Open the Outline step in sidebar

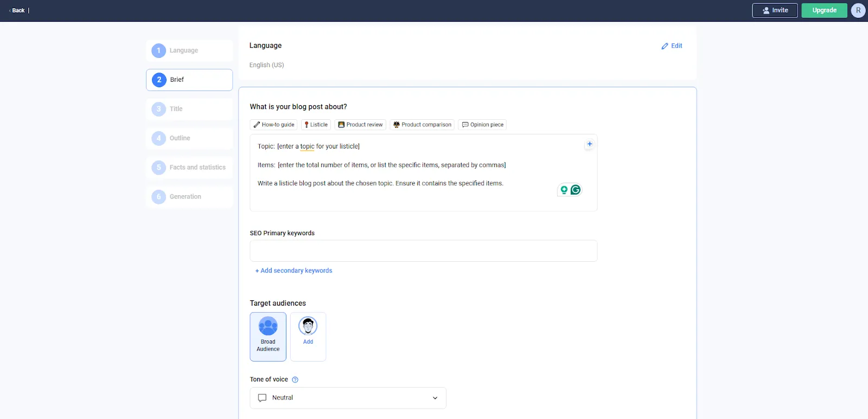pos(189,138)
